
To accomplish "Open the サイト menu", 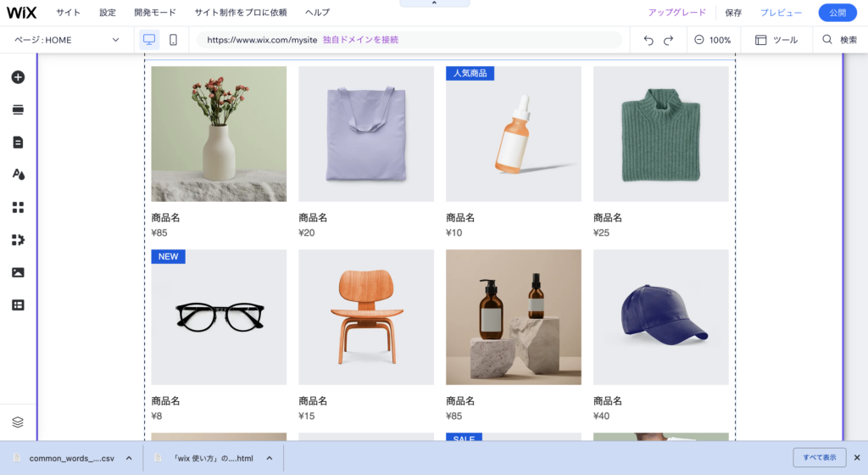I will tap(68, 12).
